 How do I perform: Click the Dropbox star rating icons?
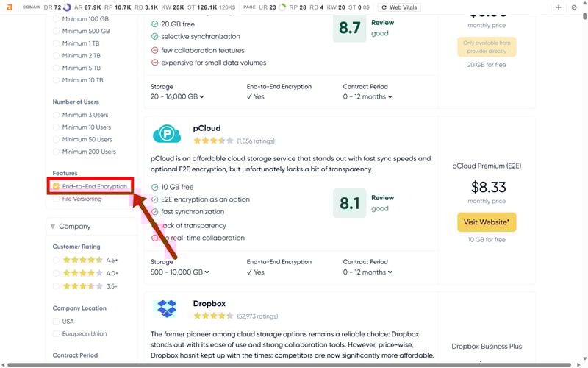coord(213,316)
